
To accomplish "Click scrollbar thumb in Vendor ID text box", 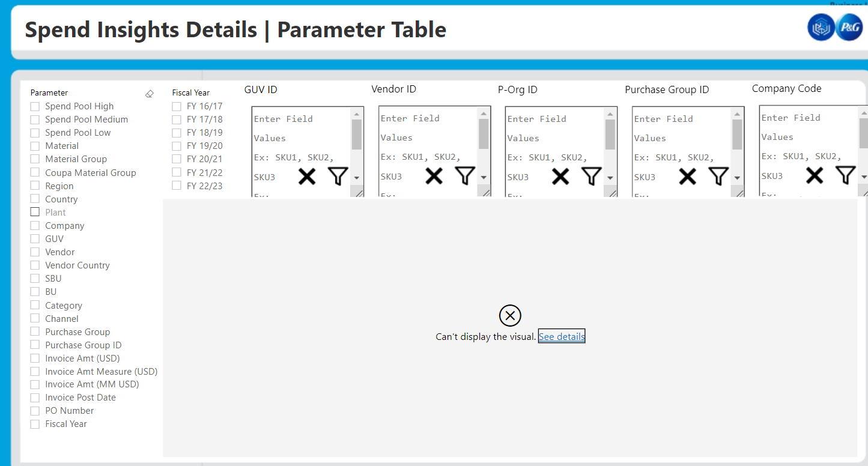I will (x=484, y=134).
